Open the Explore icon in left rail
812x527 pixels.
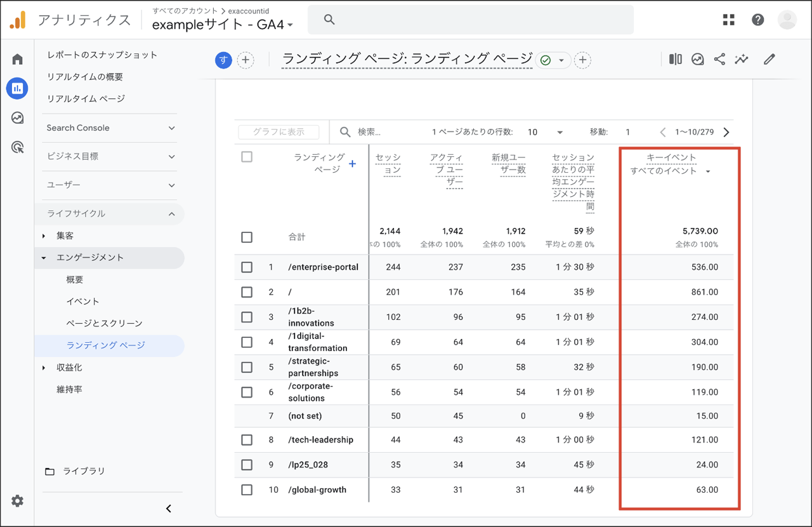point(17,118)
